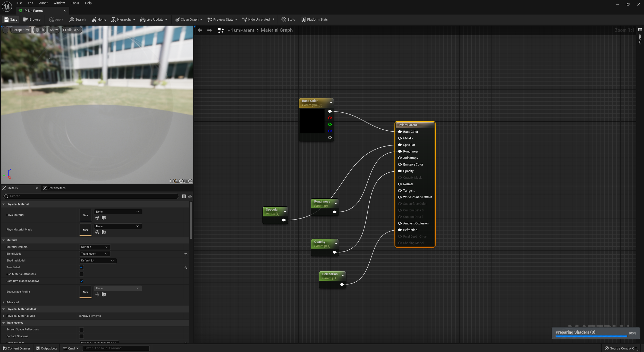
Task: Navigate back in material graph
Action: [200, 30]
